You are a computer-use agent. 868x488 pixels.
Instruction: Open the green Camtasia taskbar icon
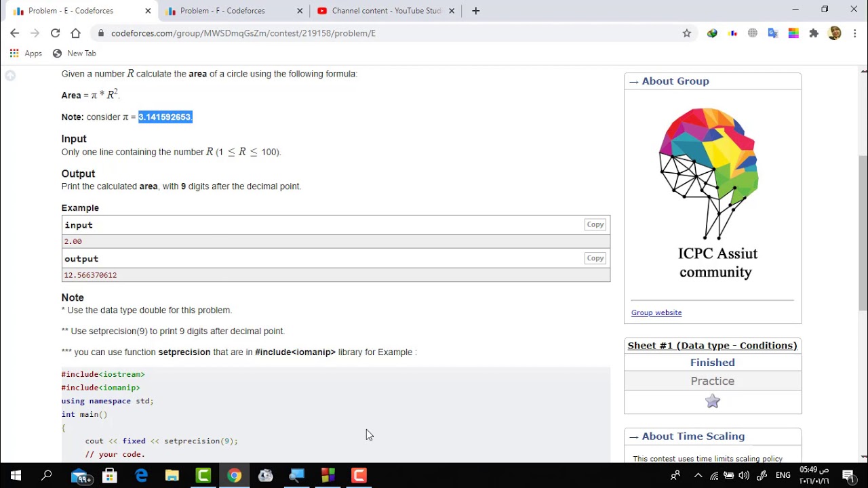coord(203,476)
